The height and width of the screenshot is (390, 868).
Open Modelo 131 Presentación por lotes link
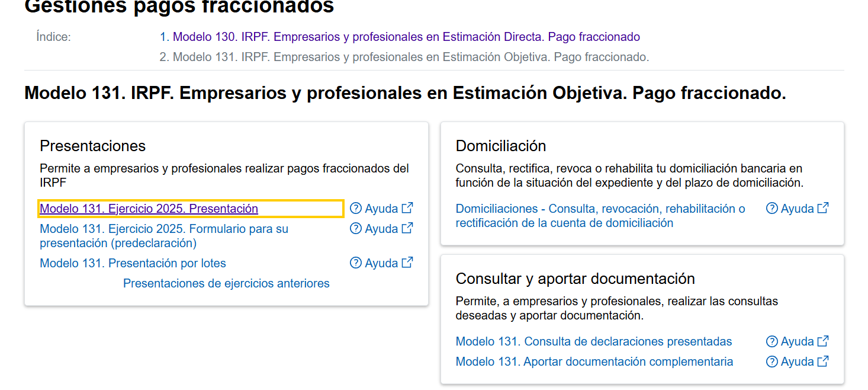(x=133, y=263)
